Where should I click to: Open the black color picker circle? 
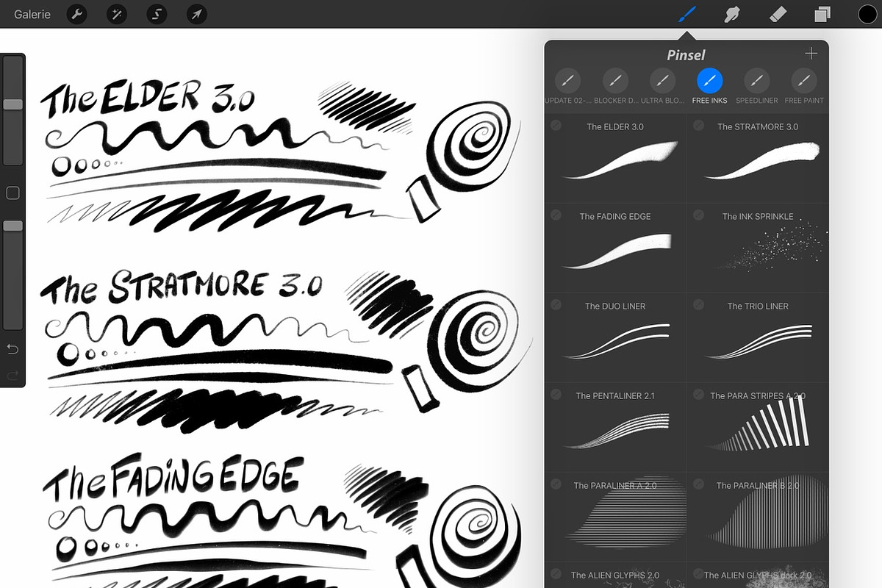coord(868,14)
